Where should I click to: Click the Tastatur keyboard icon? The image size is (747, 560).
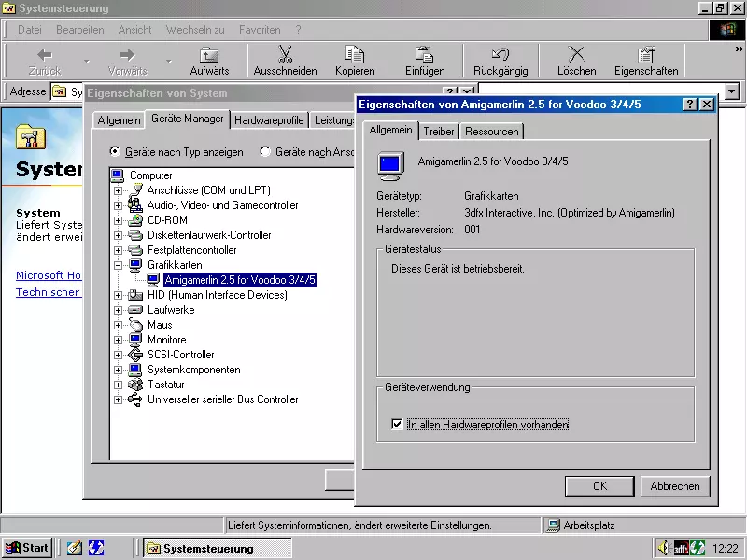pos(135,385)
